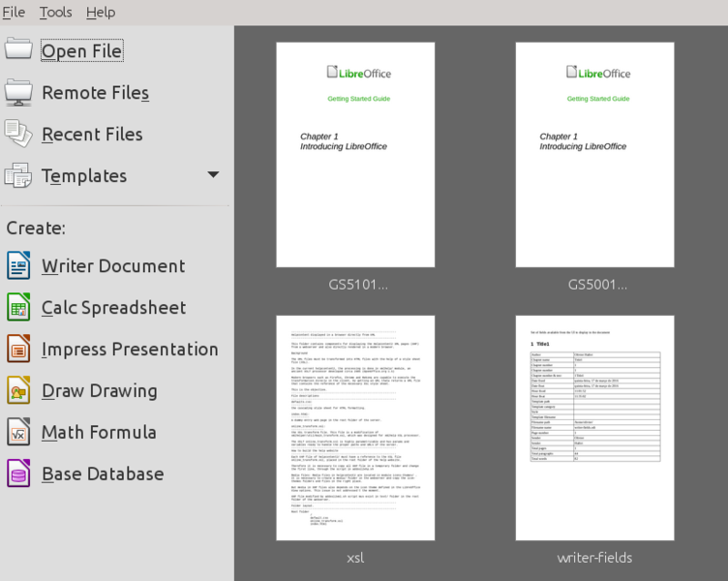This screenshot has height=581, width=728.
Task: Create a new Draw Drawing
Action: (100, 391)
